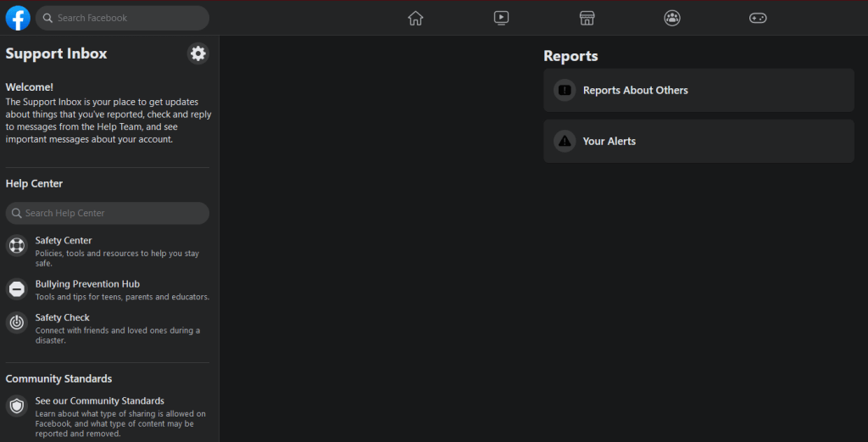This screenshot has height=442, width=868.
Task: Click the Bullying Prevention Hub icon
Action: coord(17,288)
